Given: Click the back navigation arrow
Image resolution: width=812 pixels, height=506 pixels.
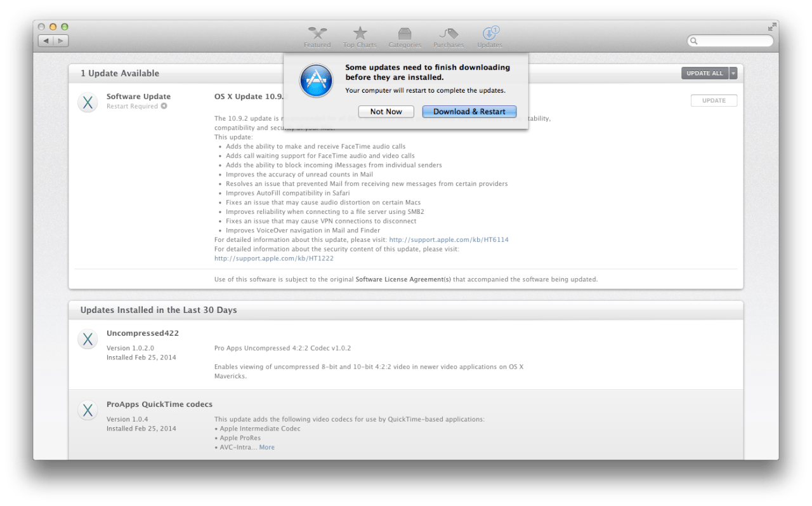Looking at the screenshot, I should [46, 41].
